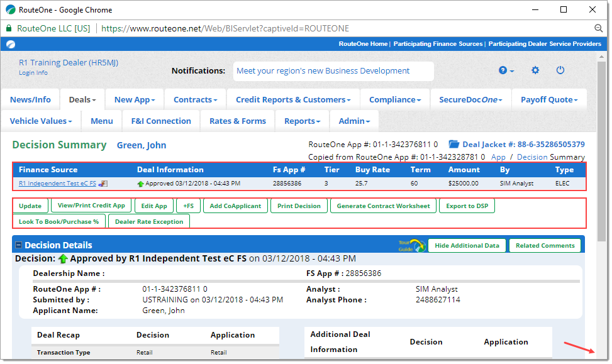Open the Admin dropdown menu

[354, 121]
